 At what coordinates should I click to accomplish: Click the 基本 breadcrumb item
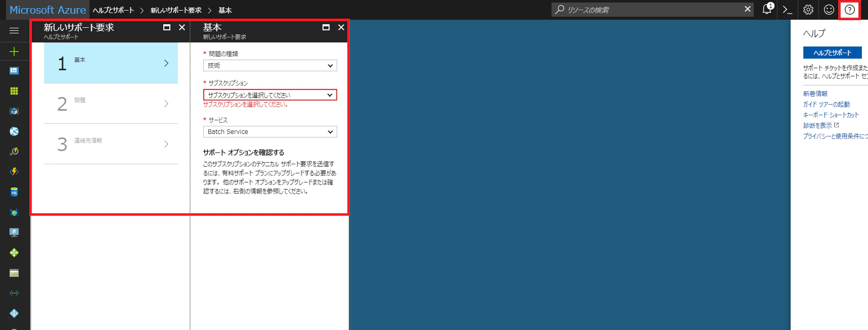225,10
